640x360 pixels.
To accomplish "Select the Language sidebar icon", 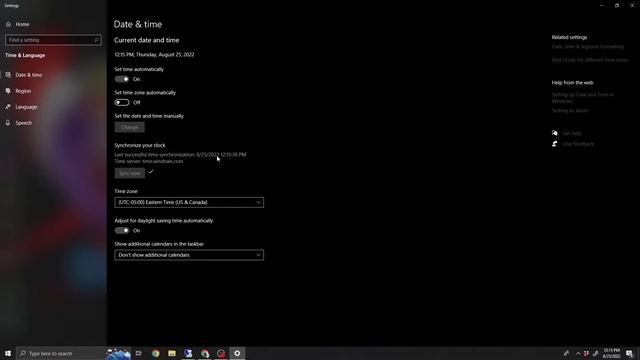I will point(8,107).
